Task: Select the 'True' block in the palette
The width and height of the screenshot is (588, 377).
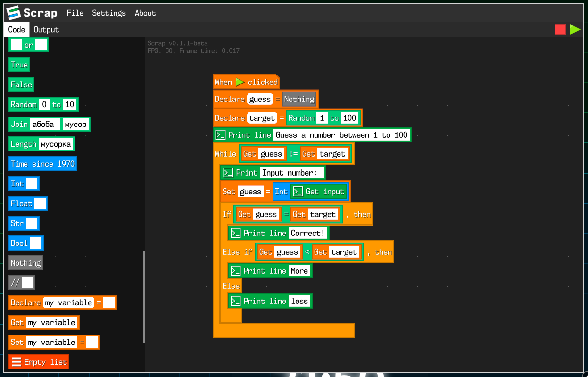Action: click(19, 64)
